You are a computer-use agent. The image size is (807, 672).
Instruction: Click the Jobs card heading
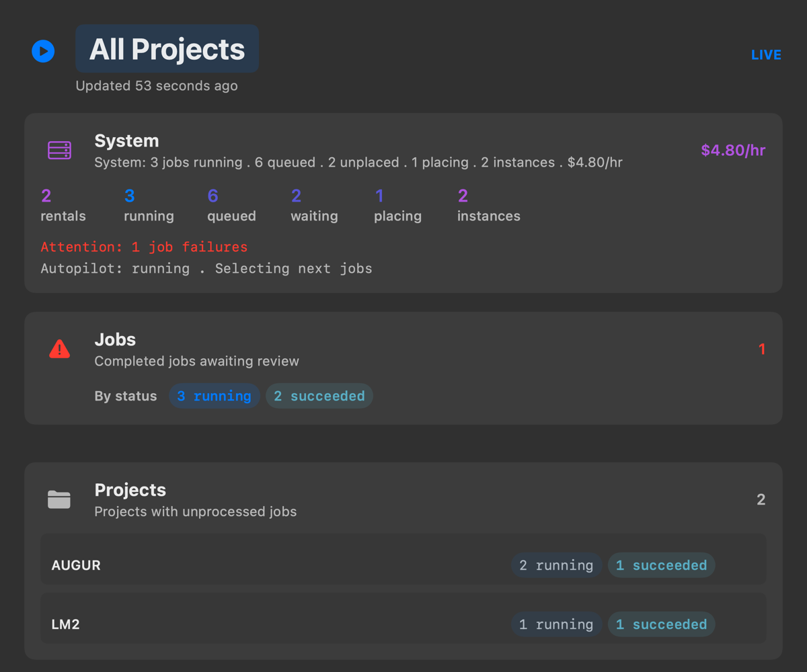[115, 340]
